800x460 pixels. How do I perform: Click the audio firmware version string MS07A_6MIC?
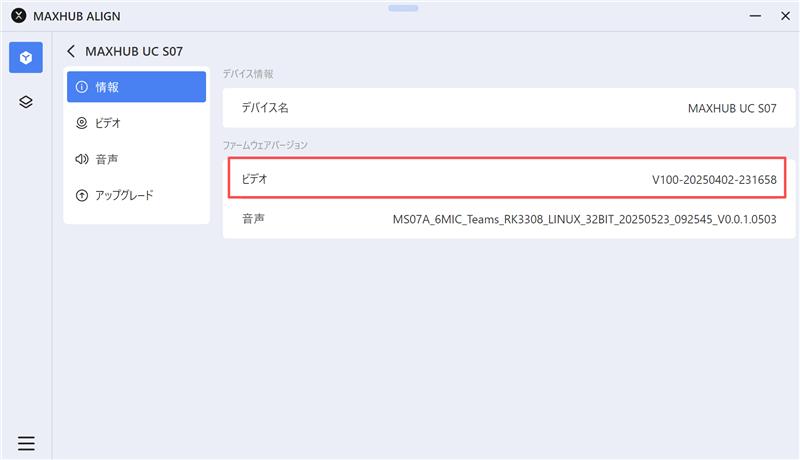click(x=584, y=219)
